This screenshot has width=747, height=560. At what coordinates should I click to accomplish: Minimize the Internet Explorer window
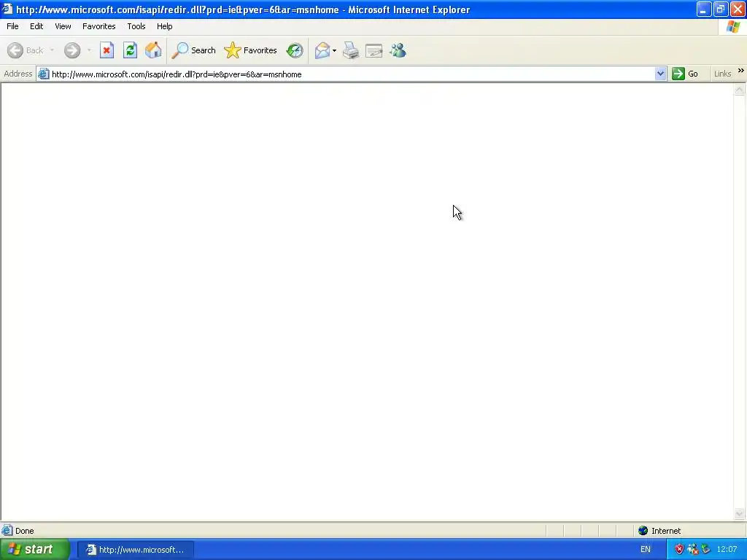click(x=704, y=9)
